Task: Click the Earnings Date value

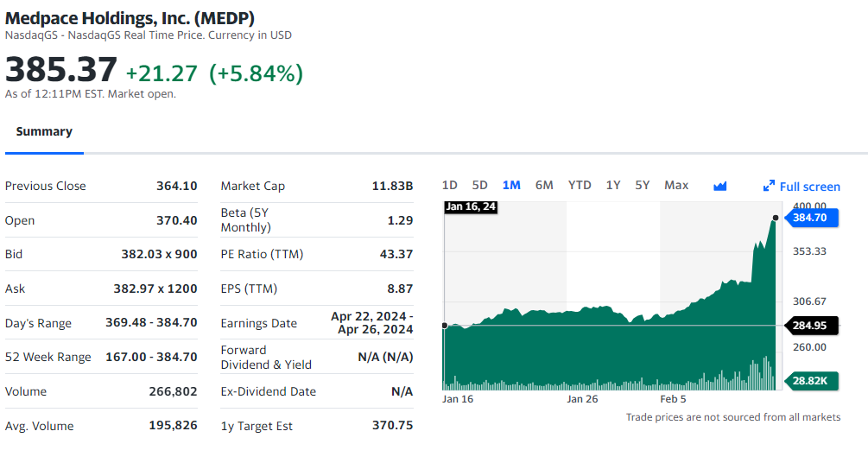Action: pyautogui.click(x=371, y=323)
